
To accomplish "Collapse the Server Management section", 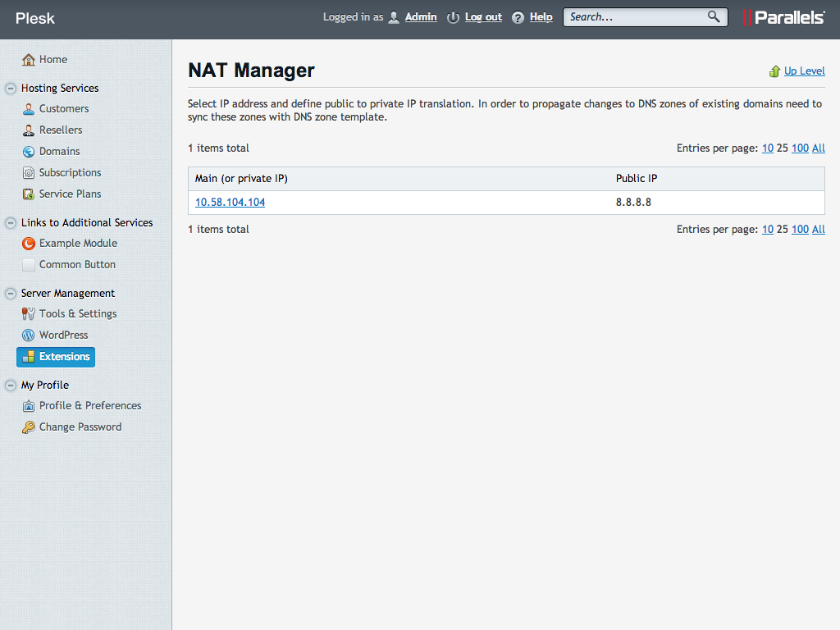I will tap(11, 294).
